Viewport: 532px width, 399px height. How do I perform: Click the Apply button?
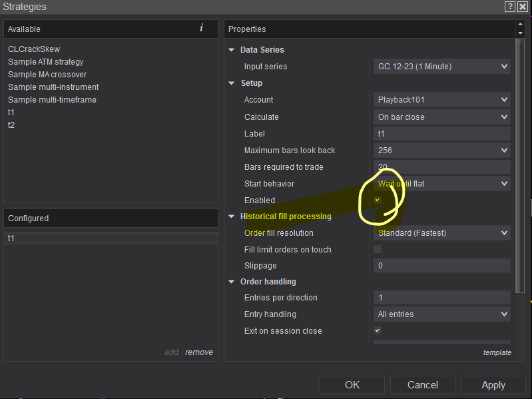493,385
